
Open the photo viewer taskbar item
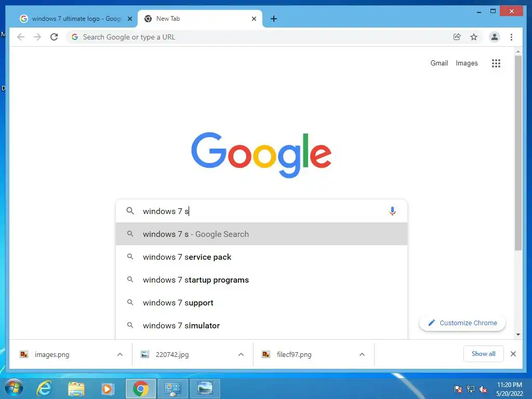coord(205,389)
